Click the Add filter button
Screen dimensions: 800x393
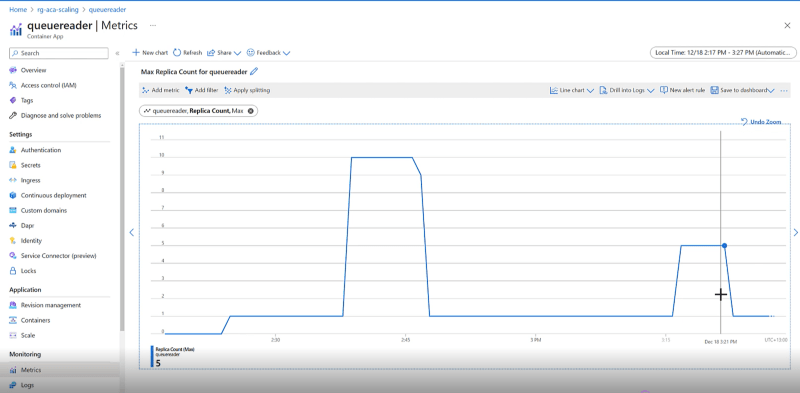202,90
